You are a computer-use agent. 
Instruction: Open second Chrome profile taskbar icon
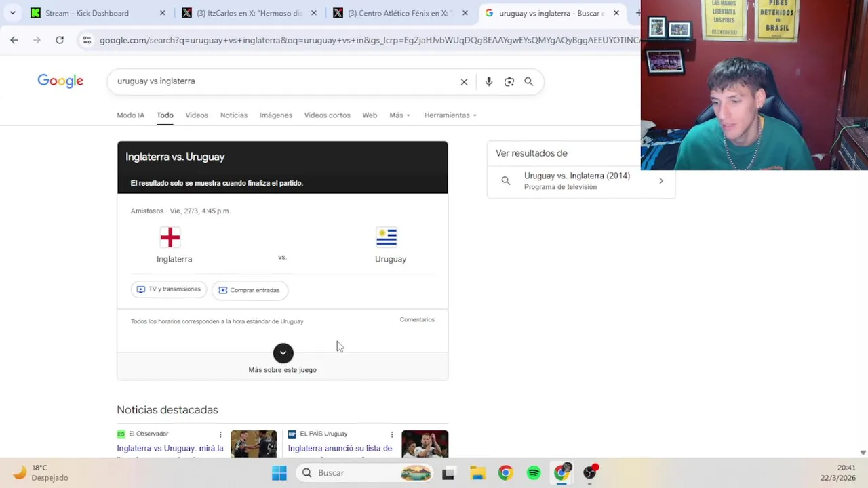562,472
